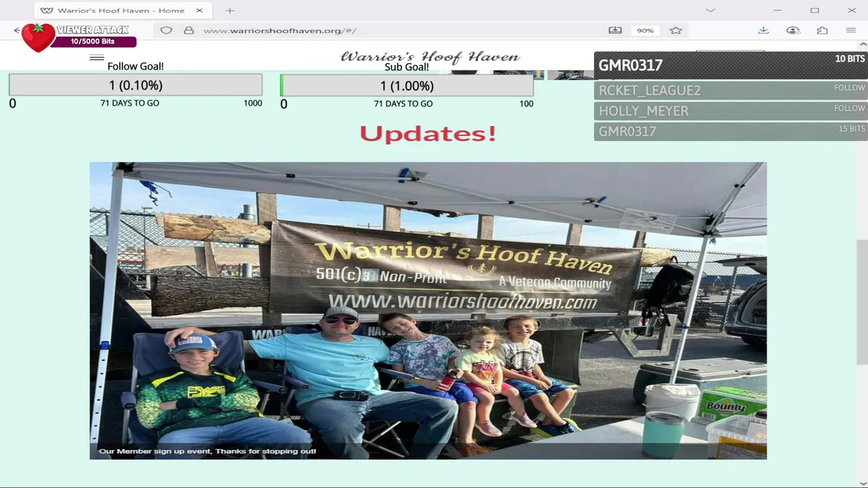
Task: Click the "Sub Goal!" label
Action: 407,67
